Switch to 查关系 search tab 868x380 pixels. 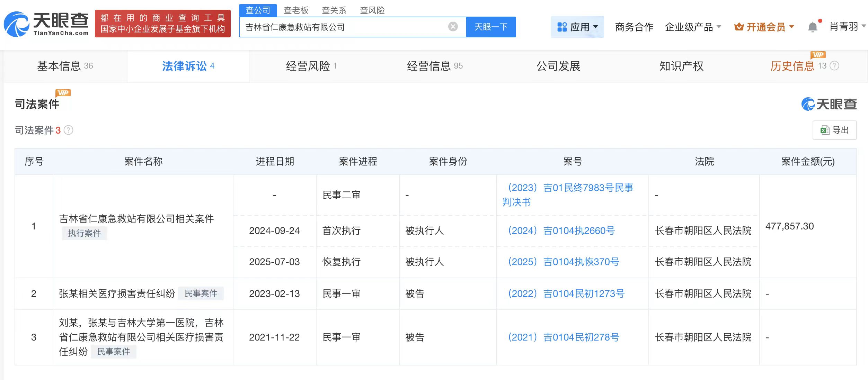(334, 10)
